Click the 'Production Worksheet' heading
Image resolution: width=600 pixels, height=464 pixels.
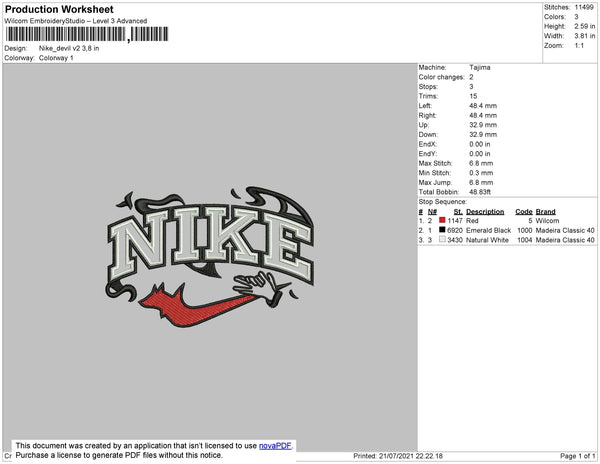(x=59, y=9)
